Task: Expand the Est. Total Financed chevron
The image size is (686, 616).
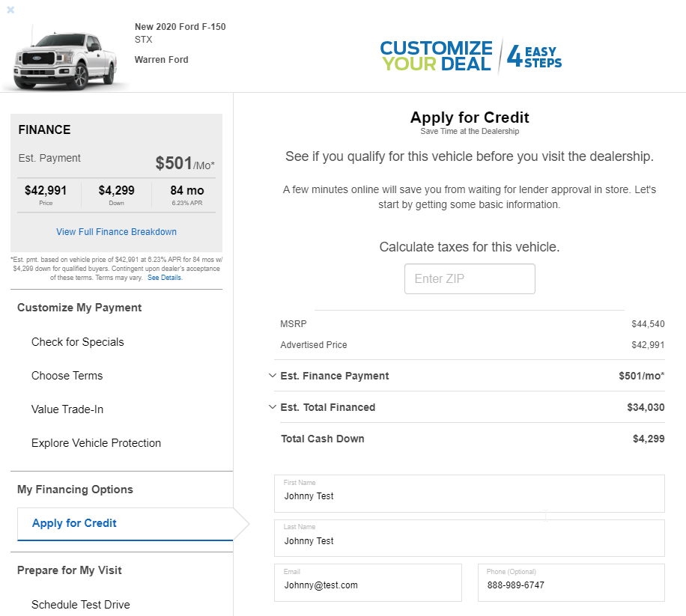Action: point(272,407)
